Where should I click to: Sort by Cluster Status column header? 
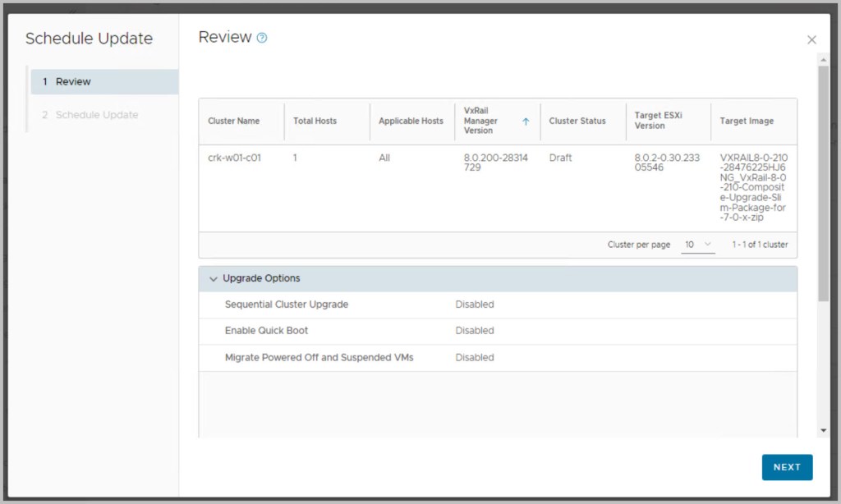(x=577, y=121)
